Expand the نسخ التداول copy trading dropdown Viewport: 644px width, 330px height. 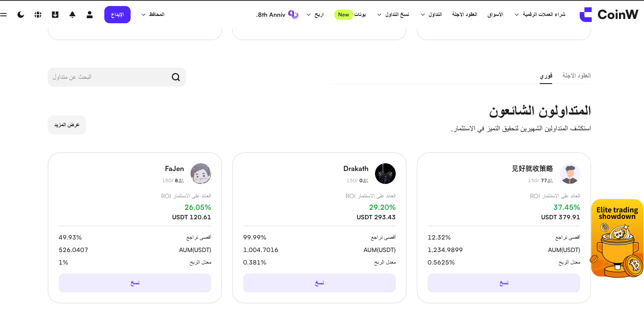(393, 15)
